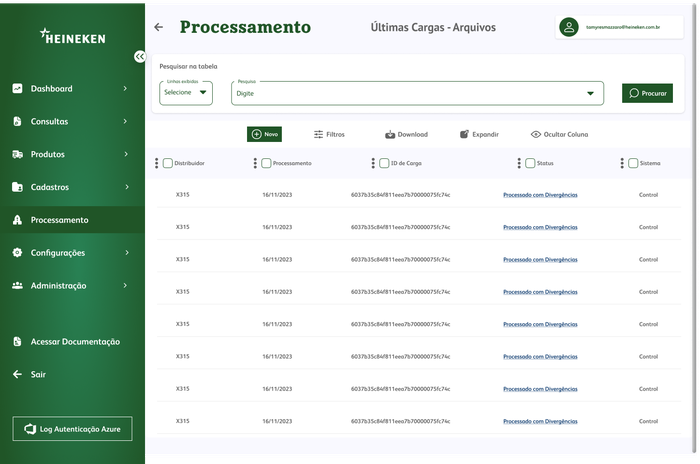Toggle the Sistema column checkbox
The image size is (700, 464).
coord(633,163)
